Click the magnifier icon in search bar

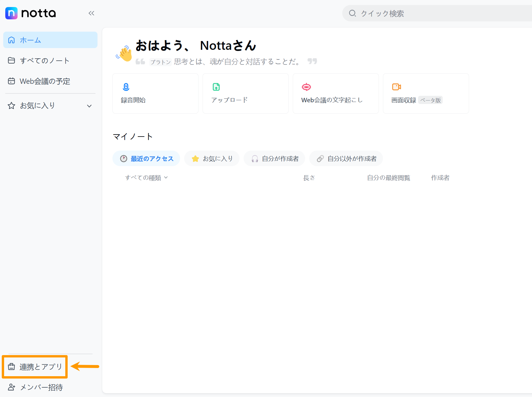(x=352, y=13)
